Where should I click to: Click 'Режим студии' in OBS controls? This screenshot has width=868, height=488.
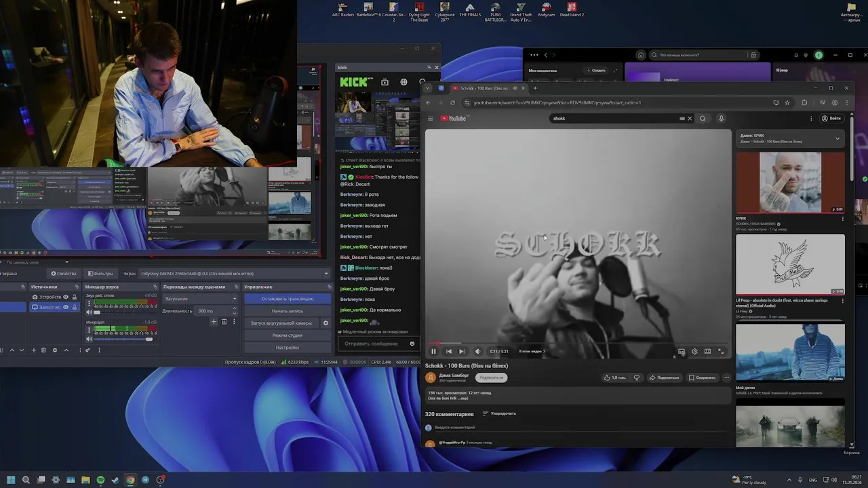click(288, 335)
